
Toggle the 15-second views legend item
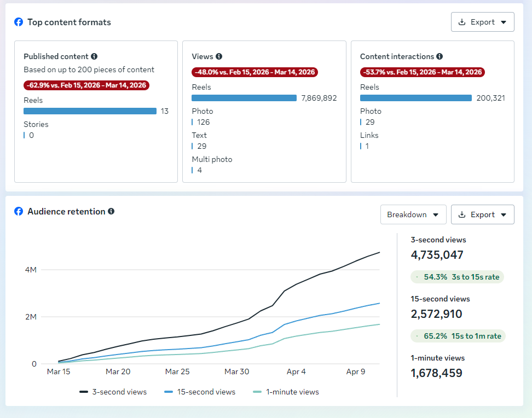(199, 392)
